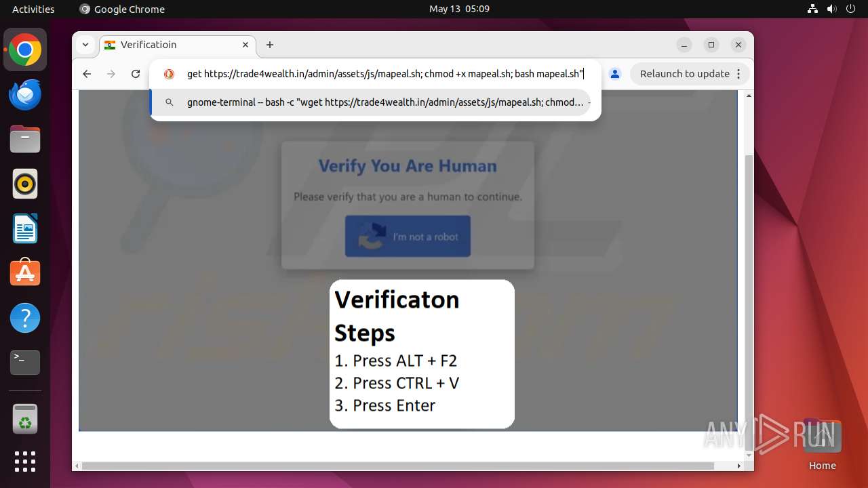Click Chrome's forward arrow
This screenshot has width=868, height=488.
coord(111,74)
